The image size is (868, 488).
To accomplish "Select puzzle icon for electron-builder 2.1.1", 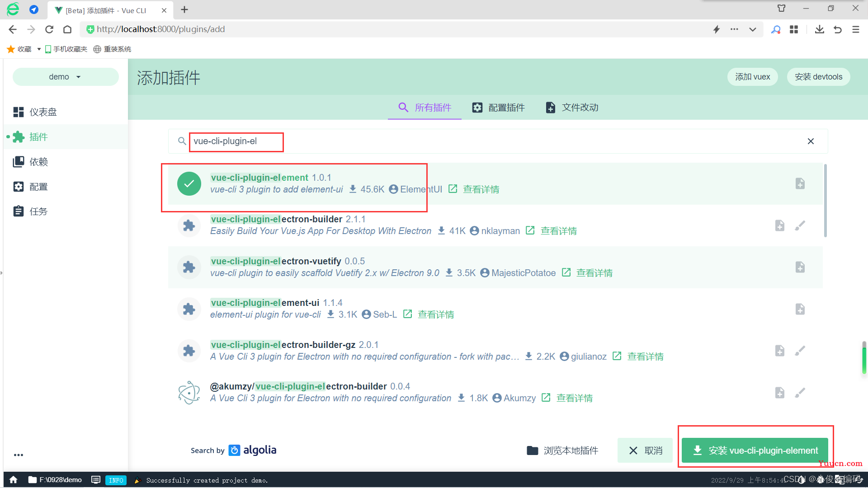I will 189,225.
